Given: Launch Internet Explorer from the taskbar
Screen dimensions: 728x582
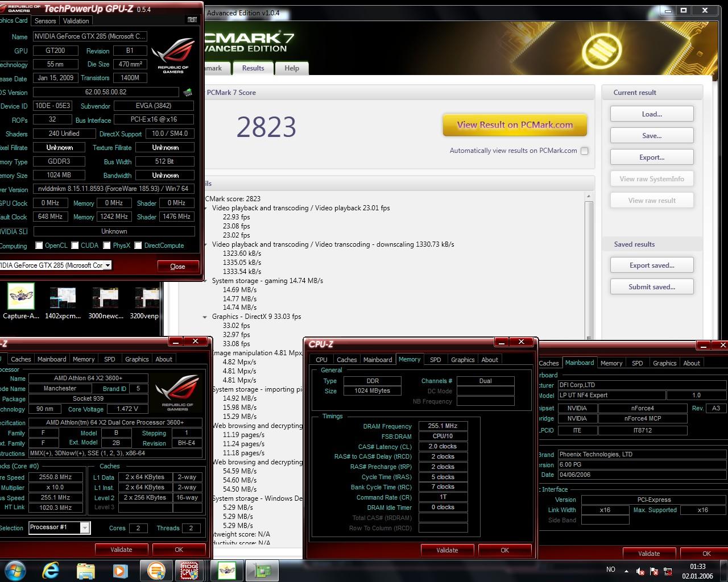Looking at the screenshot, I should click(x=51, y=570).
